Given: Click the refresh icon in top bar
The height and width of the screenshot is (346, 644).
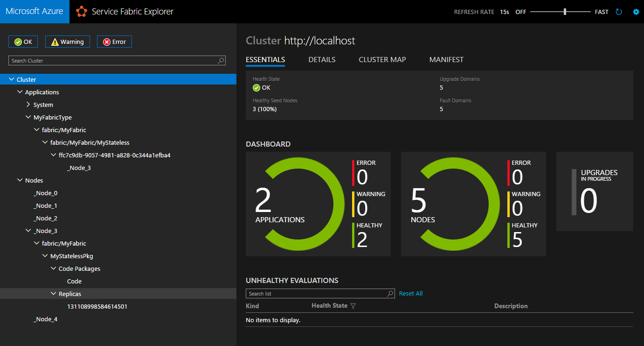Looking at the screenshot, I should 619,12.
